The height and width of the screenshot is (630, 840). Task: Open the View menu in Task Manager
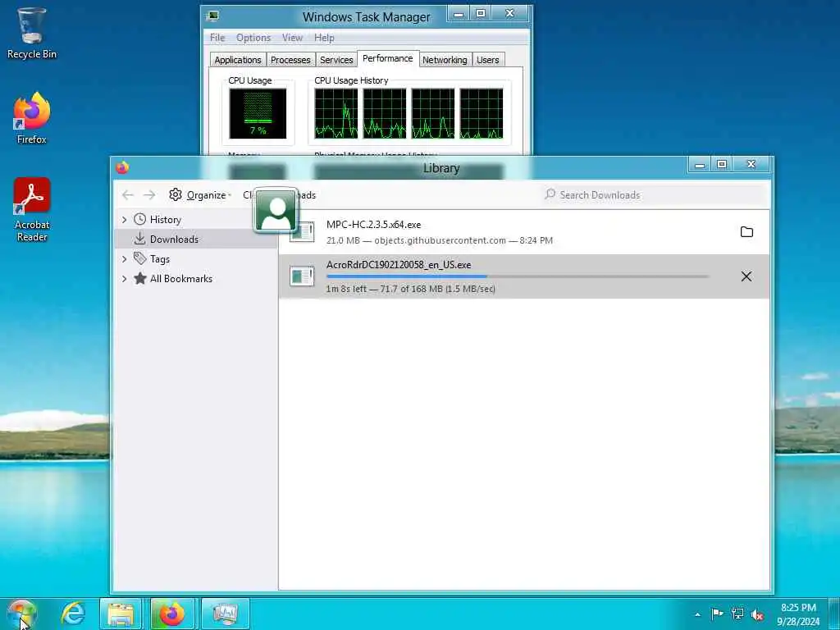292,38
